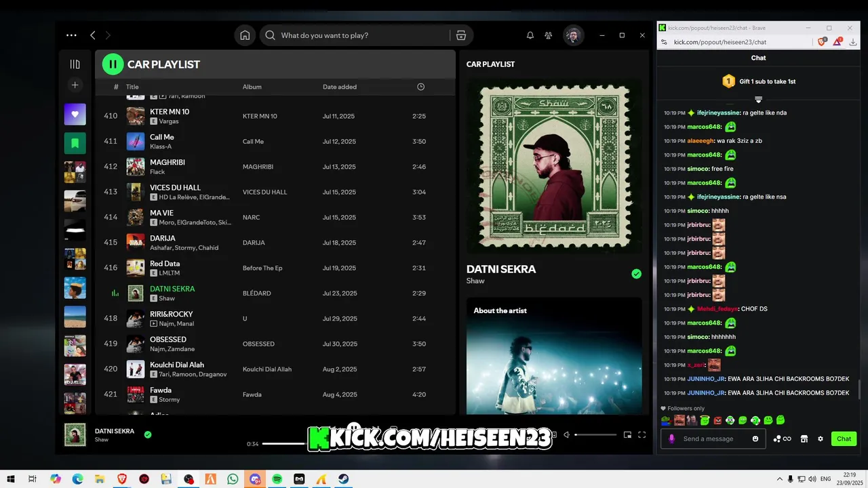Screen dimensions: 868x488
Task: Go back with Spotify left arrow
Action: (93, 35)
